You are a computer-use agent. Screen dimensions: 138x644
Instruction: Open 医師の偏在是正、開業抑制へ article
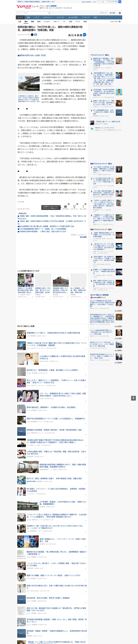pyautogui.click(x=51, y=407)
